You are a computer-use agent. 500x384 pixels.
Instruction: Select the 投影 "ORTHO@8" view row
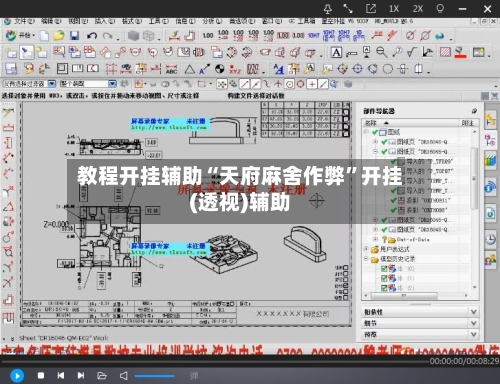click(x=419, y=210)
